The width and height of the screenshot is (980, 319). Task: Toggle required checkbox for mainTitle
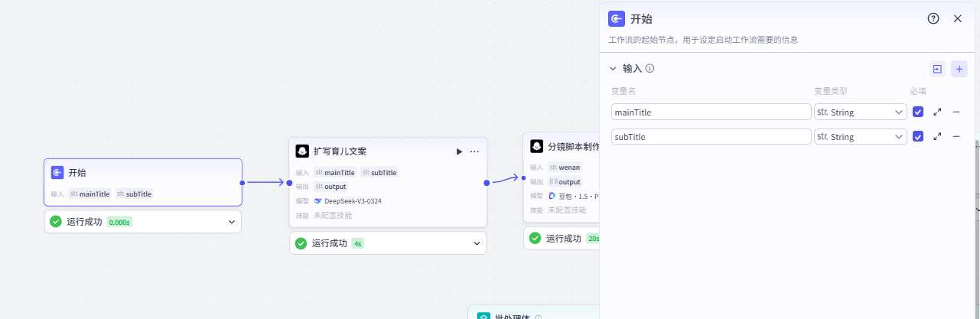tap(918, 112)
